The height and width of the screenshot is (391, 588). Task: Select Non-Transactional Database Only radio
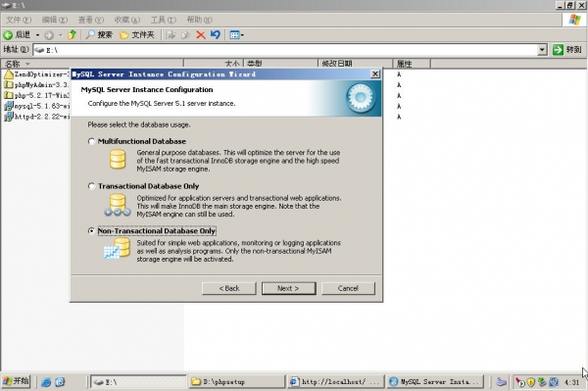91,231
